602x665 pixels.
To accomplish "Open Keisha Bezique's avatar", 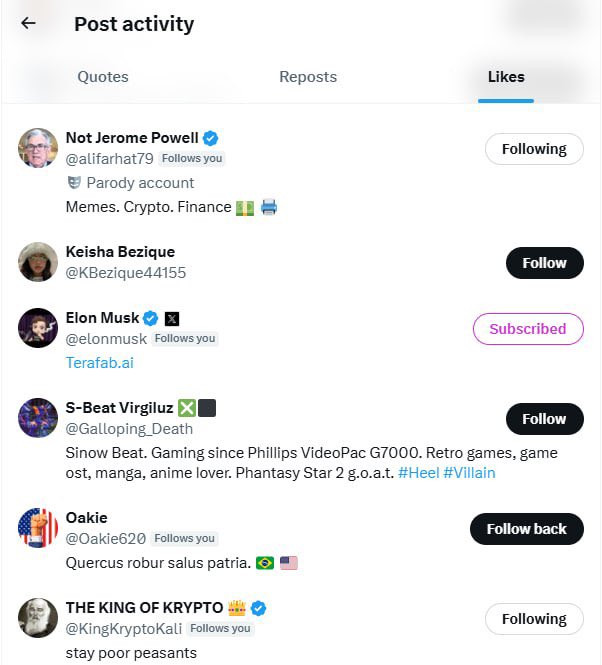I will (x=38, y=262).
